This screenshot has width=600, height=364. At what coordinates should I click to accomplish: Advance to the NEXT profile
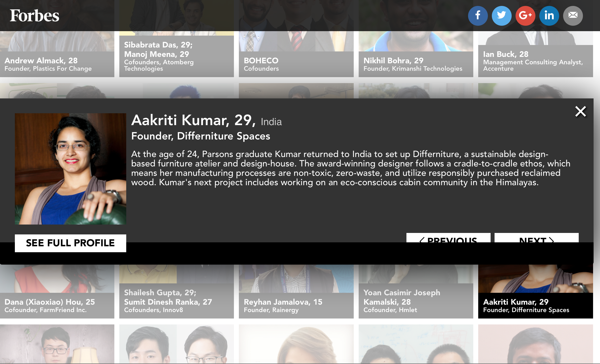(536, 238)
